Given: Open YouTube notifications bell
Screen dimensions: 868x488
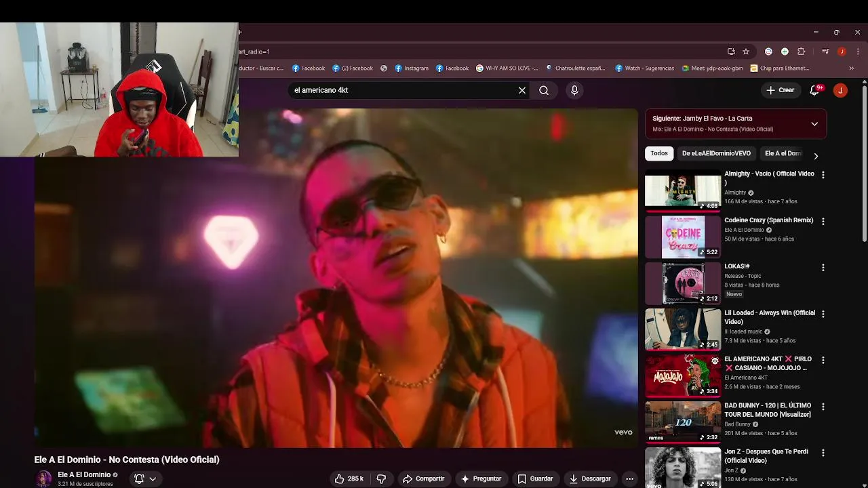Looking at the screenshot, I should point(815,90).
